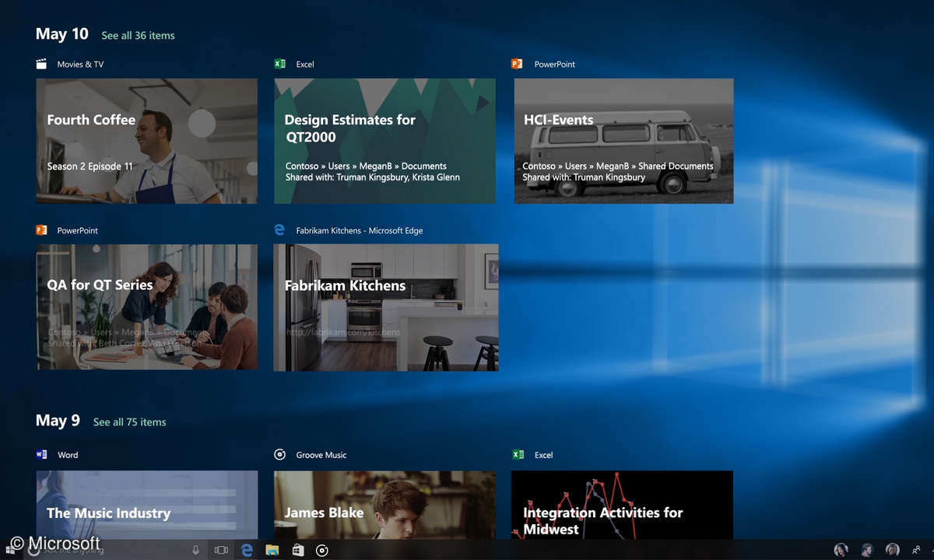Click the Movies & TV app label
This screenshot has height=560, width=934.
pos(80,65)
